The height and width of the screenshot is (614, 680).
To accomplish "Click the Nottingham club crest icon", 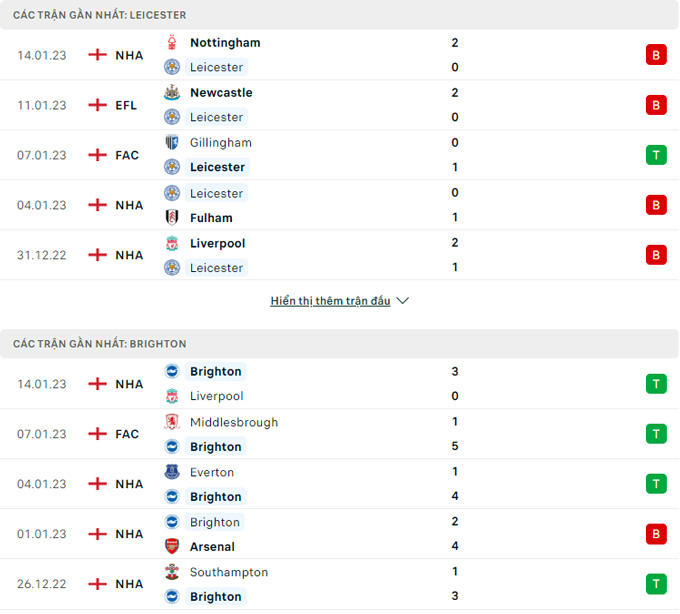I will pos(172,43).
